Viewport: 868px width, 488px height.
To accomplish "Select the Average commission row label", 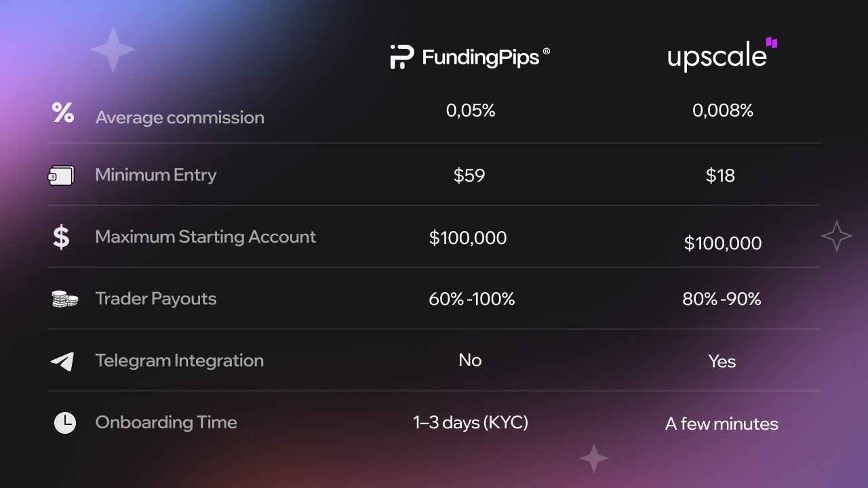I will pos(180,117).
